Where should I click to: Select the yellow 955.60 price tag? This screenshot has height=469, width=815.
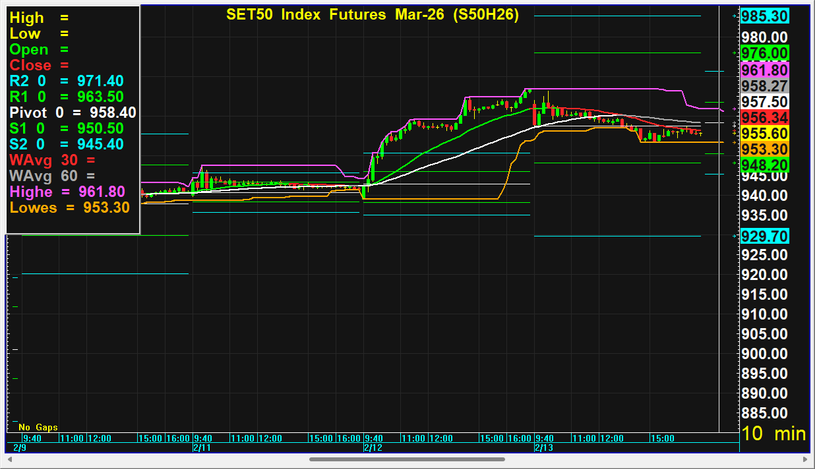(x=765, y=133)
